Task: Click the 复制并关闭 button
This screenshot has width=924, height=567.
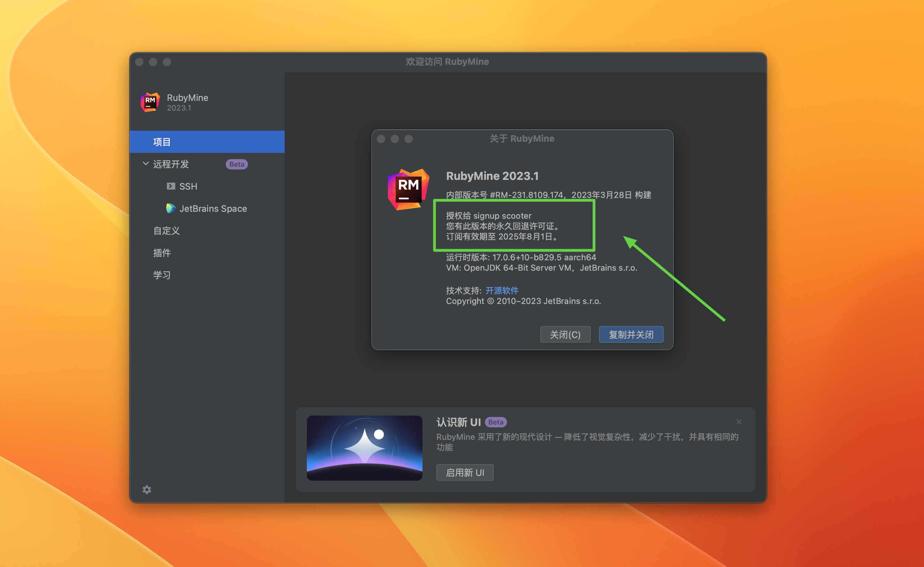Action: click(x=631, y=334)
